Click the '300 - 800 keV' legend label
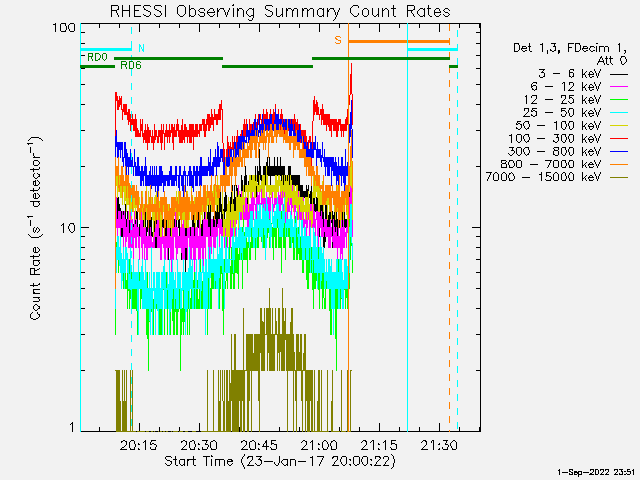Viewport: 640px width, 480px height. pyautogui.click(x=554, y=151)
